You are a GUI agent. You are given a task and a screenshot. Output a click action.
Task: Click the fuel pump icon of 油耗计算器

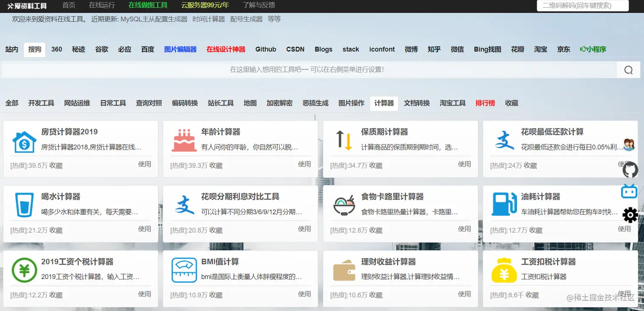click(x=504, y=204)
